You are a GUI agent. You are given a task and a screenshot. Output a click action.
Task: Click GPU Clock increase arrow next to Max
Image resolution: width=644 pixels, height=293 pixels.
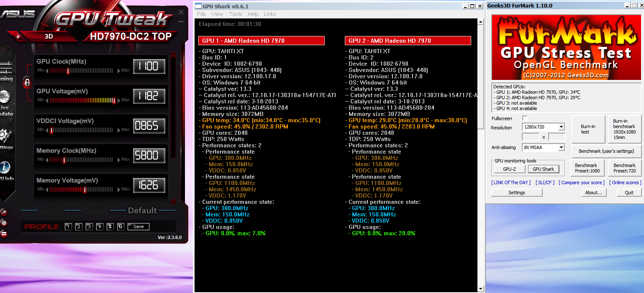(119, 71)
